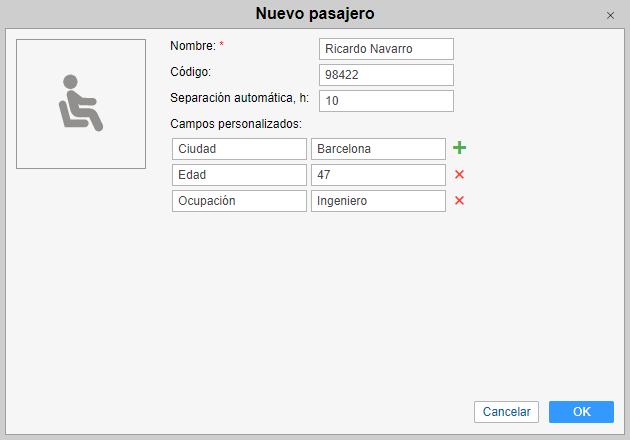Focus the Ocupación field name box

[239, 201]
